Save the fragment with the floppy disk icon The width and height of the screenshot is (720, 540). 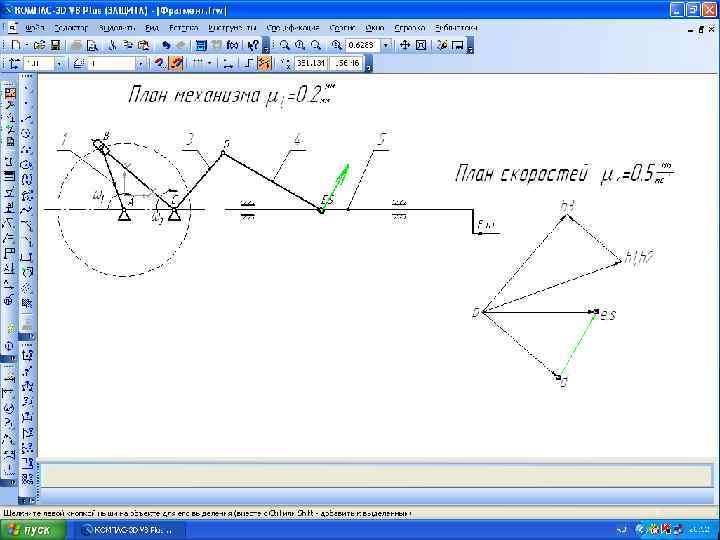coord(55,45)
